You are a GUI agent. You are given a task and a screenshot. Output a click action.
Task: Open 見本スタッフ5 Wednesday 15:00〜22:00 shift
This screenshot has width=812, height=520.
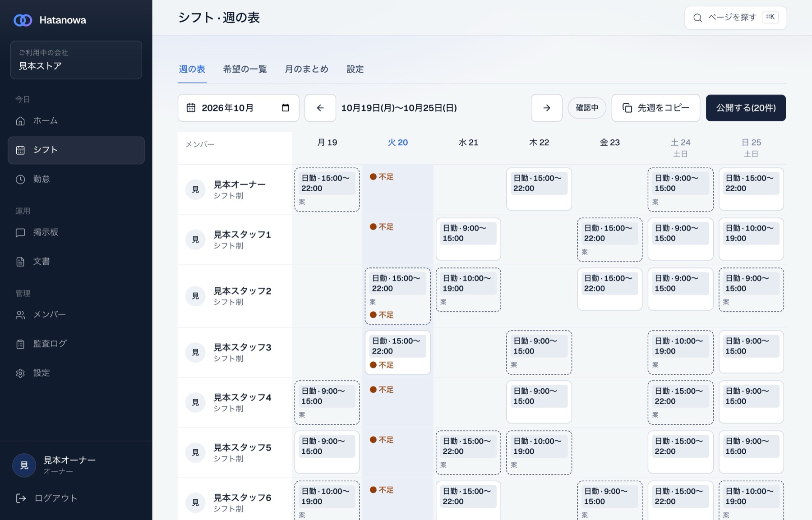click(x=468, y=452)
